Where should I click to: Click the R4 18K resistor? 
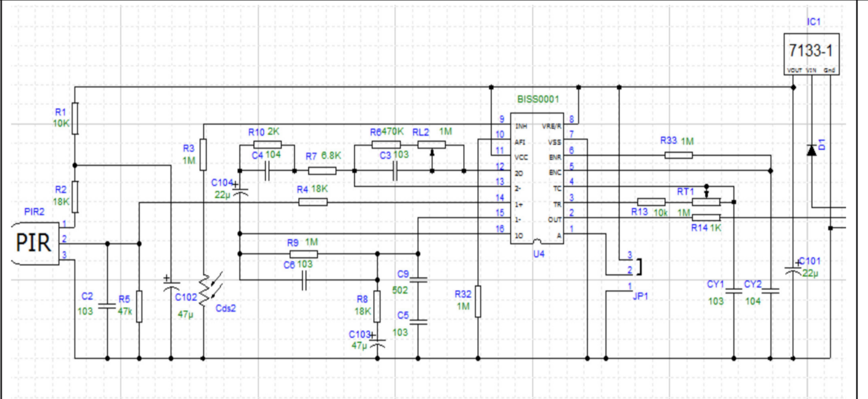(x=313, y=202)
